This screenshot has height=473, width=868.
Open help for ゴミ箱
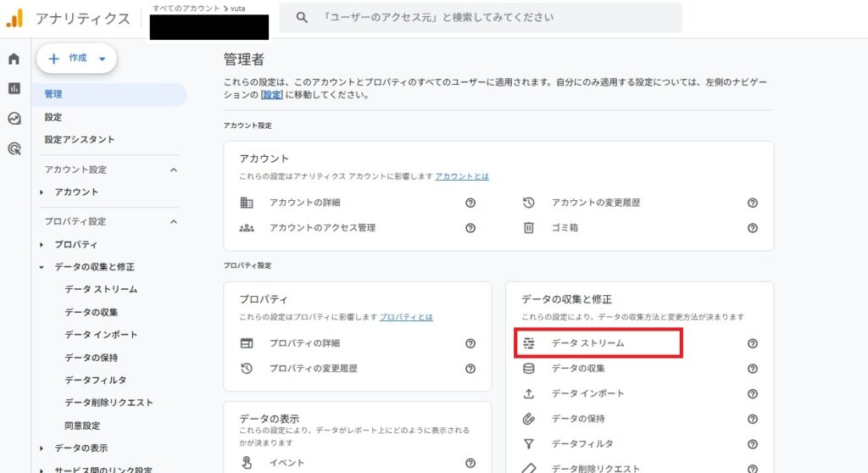point(753,228)
